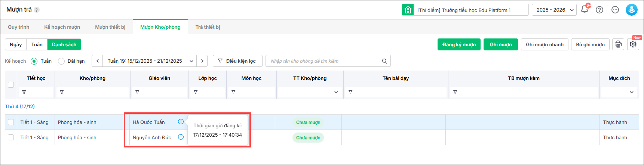The height and width of the screenshot is (165, 644).
Task: Open the settings gear icon
Action: pyautogui.click(x=633, y=44)
